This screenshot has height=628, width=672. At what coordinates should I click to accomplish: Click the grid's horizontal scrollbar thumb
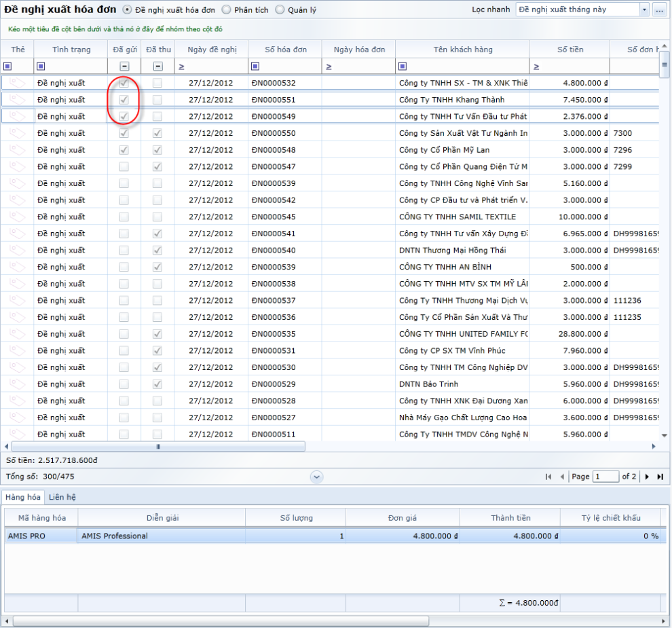(157, 447)
